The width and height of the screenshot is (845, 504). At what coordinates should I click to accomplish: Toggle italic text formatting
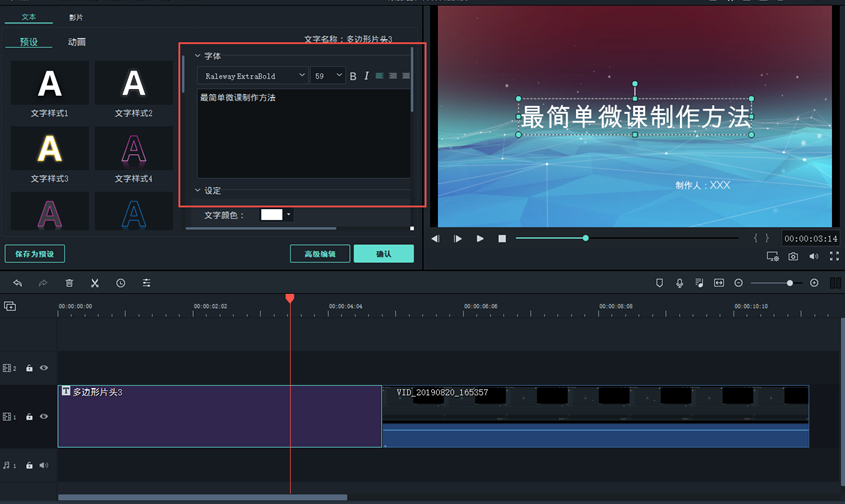pyautogui.click(x=366, y=76)
